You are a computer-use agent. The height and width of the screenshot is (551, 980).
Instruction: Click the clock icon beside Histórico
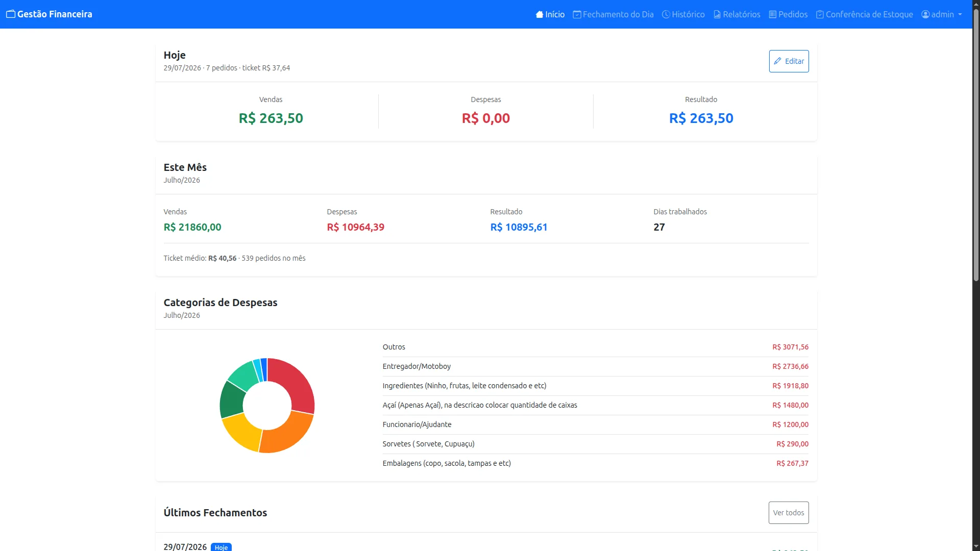click(x=666, y=14)
